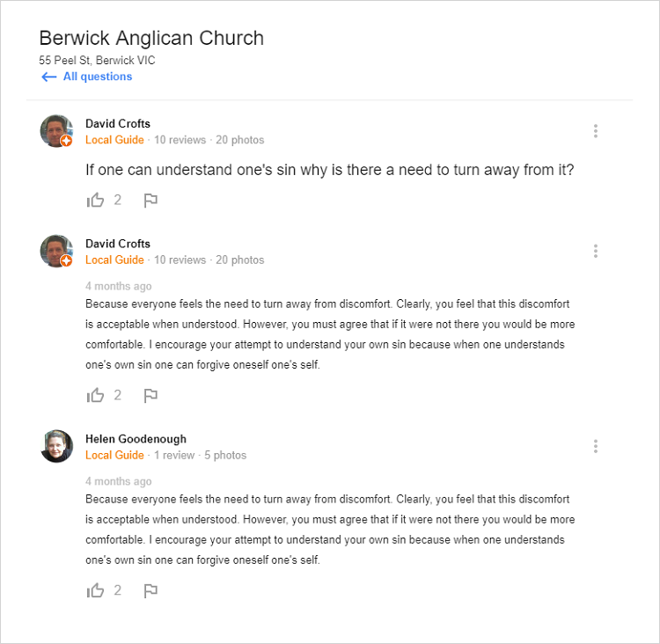
Task: Open David Crofts' profile from question author name
Action: tap(118, 124)
